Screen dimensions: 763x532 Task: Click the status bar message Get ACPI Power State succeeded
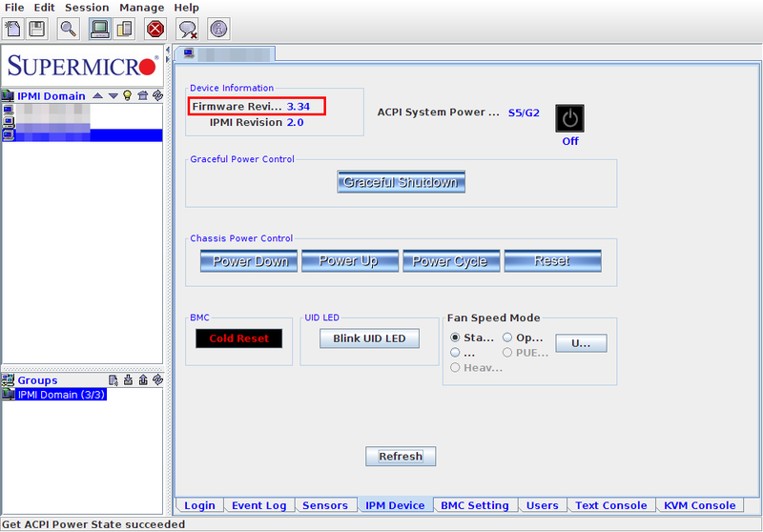pyautogui.click(x=93, y=524)
